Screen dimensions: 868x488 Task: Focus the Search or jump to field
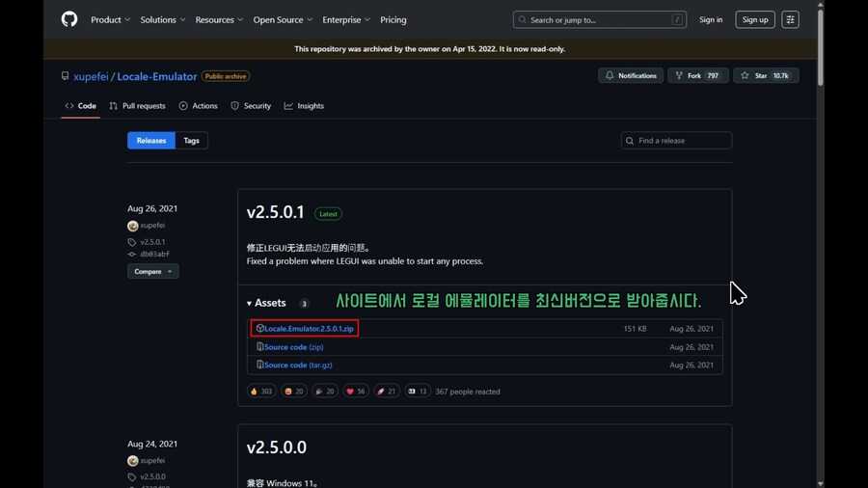click(600, 20)
